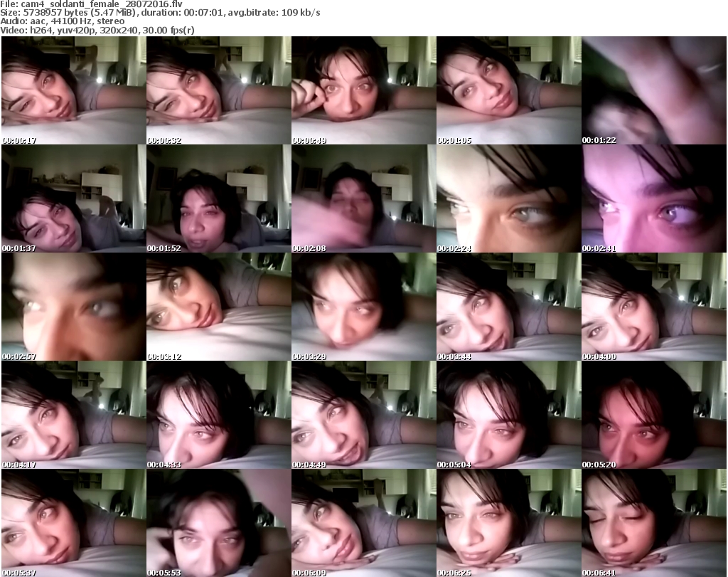This screenshot has width=728, height=577.
Task: Click the 'Audio: aac, 44100 Hz, stereo' line
Action: 63,21
